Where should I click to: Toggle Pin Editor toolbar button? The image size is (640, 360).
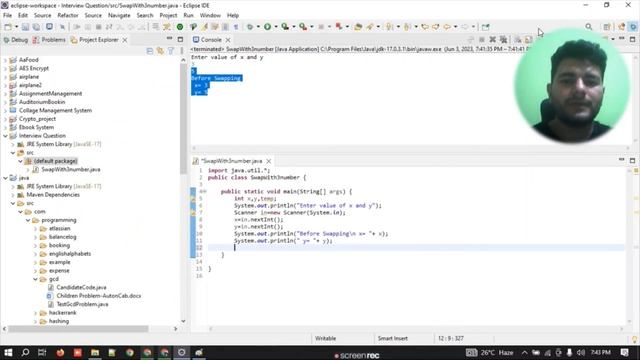(x=485, y=27)
